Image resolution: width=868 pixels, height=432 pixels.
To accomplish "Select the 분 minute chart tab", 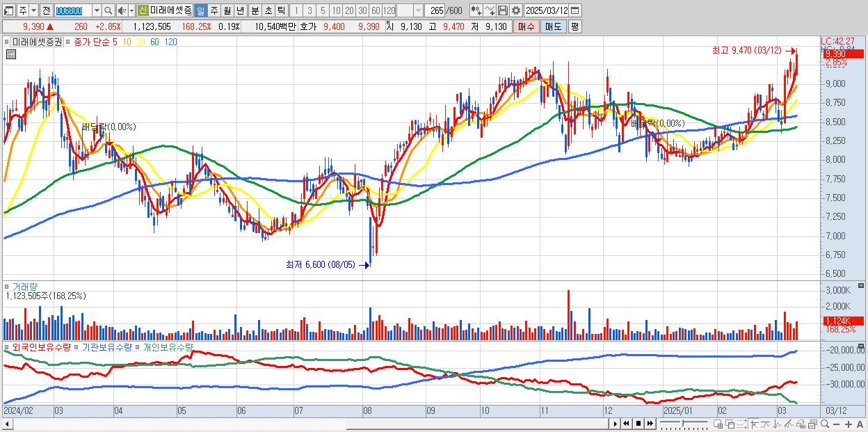I will (x=254, y=10).
